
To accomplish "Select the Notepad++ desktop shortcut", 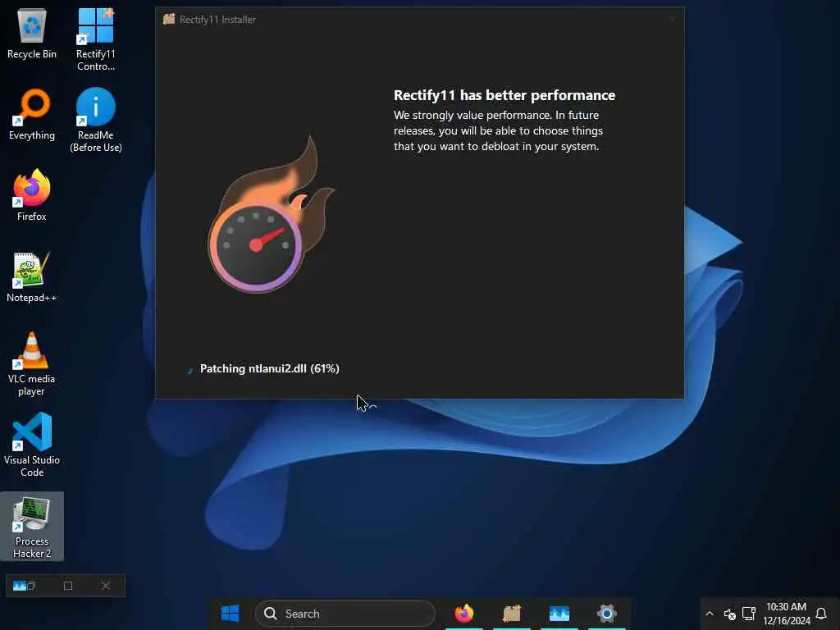I will [x=32, y=277].
